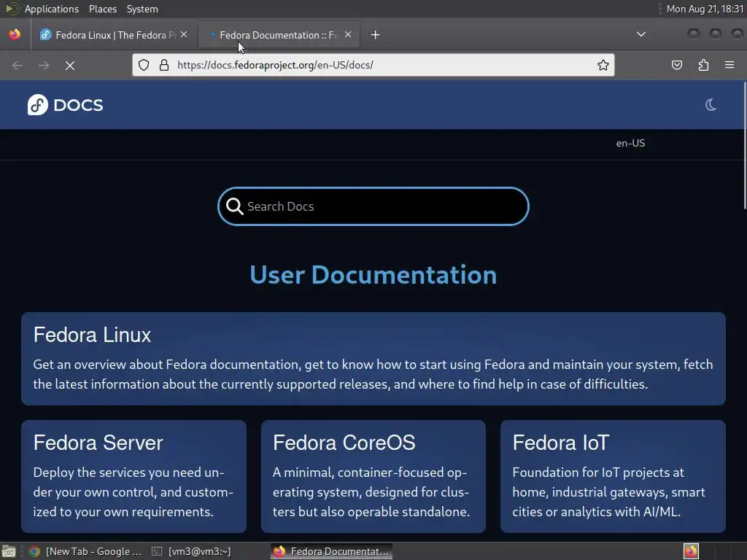Open the Fedora CoreOS card
The height and width of the screenshot is (560, 747).
[x=373, y=476]
